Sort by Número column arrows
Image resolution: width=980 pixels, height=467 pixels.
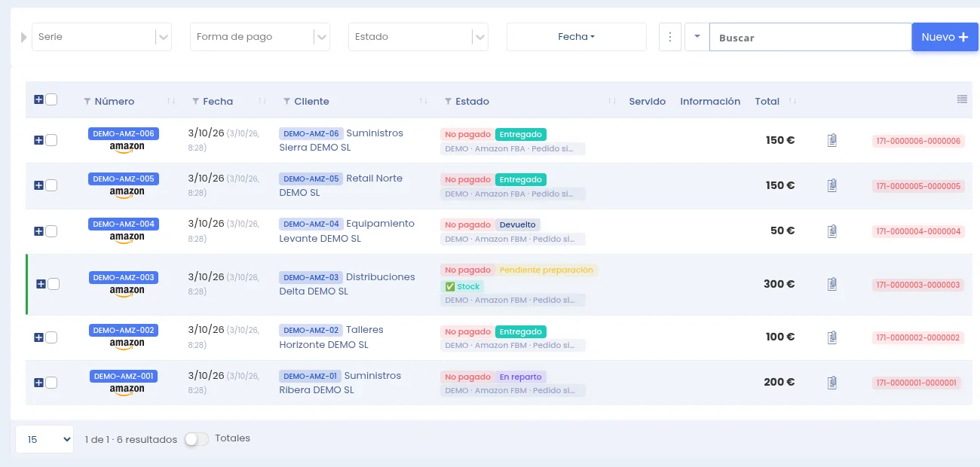171,101
